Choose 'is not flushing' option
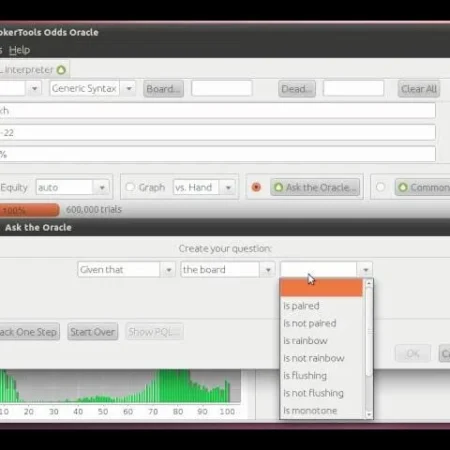 tap(313, 393)
